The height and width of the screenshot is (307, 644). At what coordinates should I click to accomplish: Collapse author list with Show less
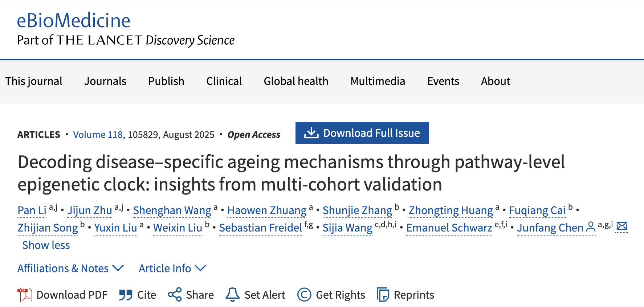pyautogui.click(x=46, y=245)
